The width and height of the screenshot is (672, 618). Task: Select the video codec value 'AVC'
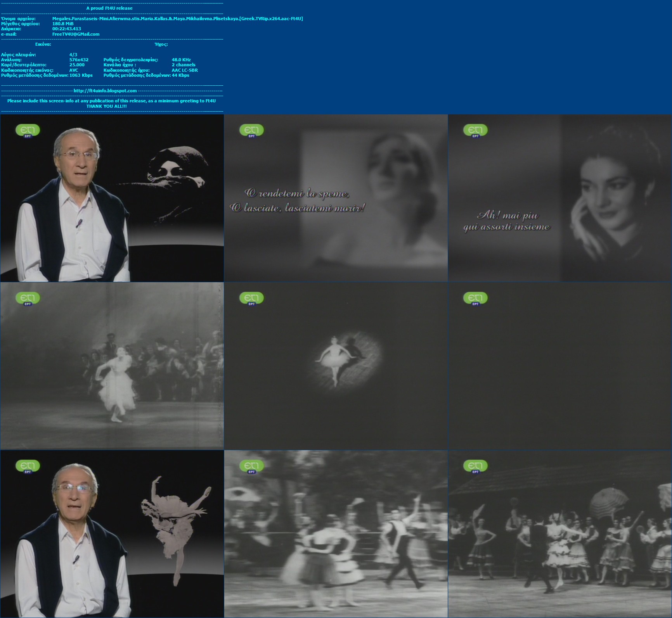(74, 70)
